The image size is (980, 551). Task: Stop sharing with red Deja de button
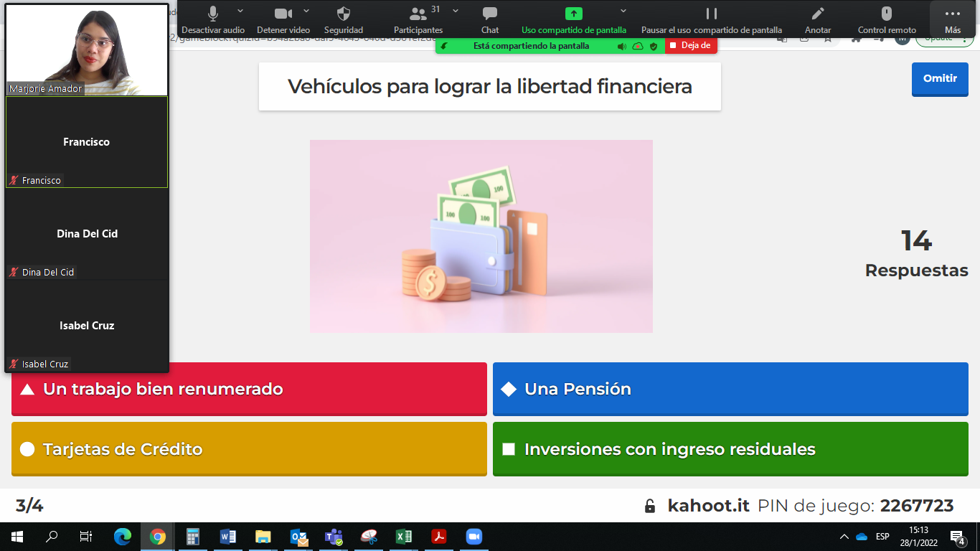click(691, 45)
